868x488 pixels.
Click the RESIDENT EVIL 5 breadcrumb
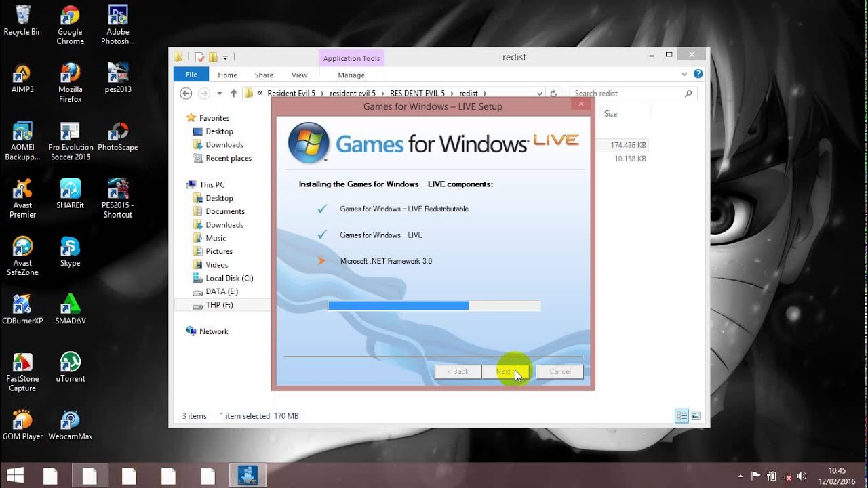[x=417, y=94]
